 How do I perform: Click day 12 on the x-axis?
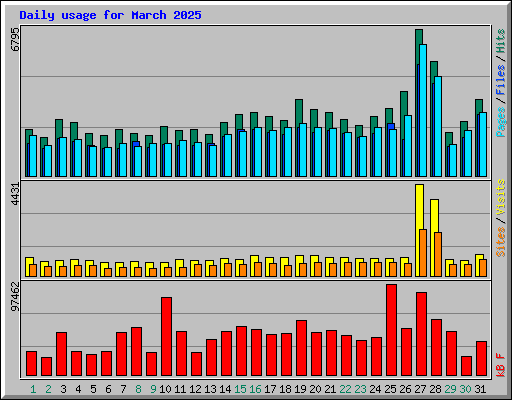(x=195, y=389)
